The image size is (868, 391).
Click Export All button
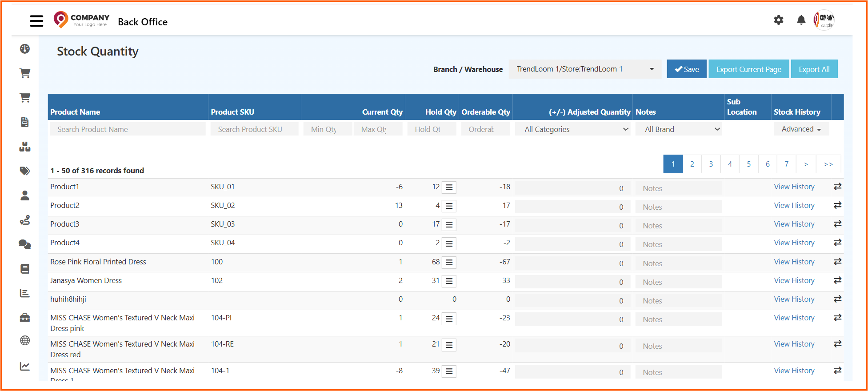[814, 69]
